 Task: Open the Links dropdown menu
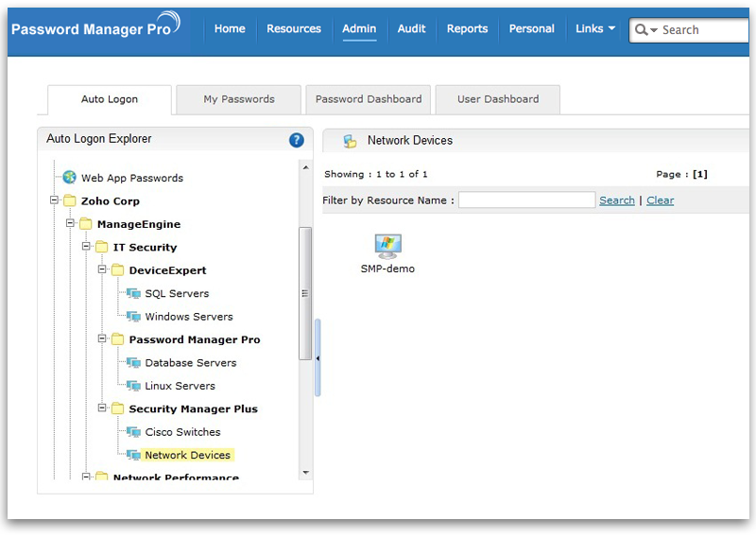coord(595,29)
